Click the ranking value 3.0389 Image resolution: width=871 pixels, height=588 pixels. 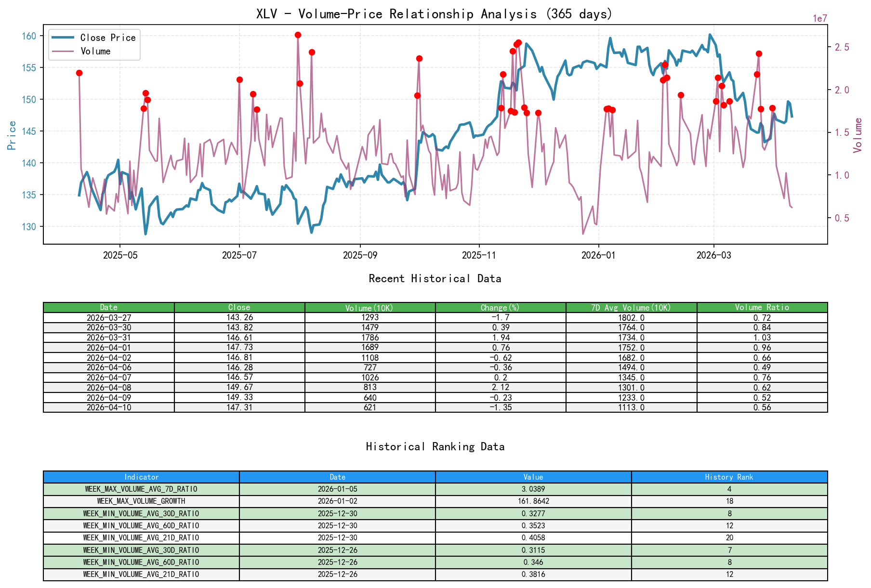[533, 489]
